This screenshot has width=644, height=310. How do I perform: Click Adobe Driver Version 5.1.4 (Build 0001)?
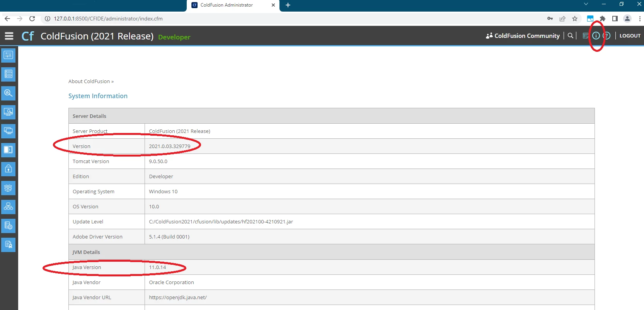169,237
